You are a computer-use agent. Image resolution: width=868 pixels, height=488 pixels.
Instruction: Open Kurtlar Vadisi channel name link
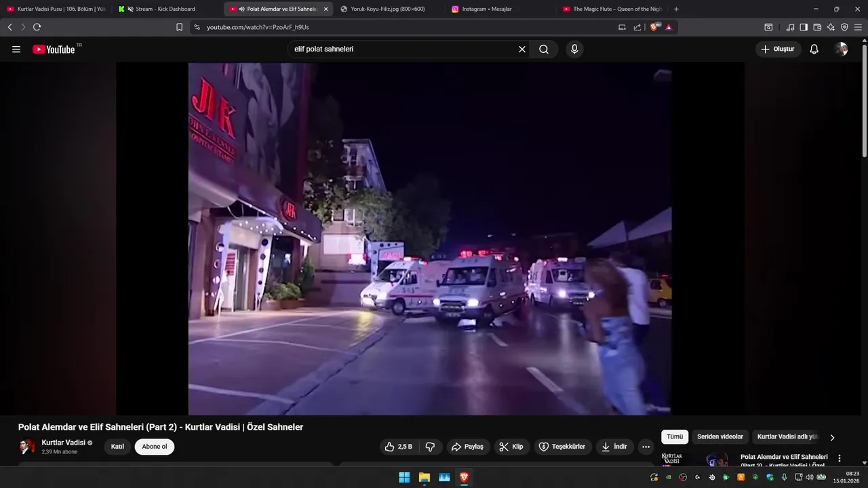(64, 443)
